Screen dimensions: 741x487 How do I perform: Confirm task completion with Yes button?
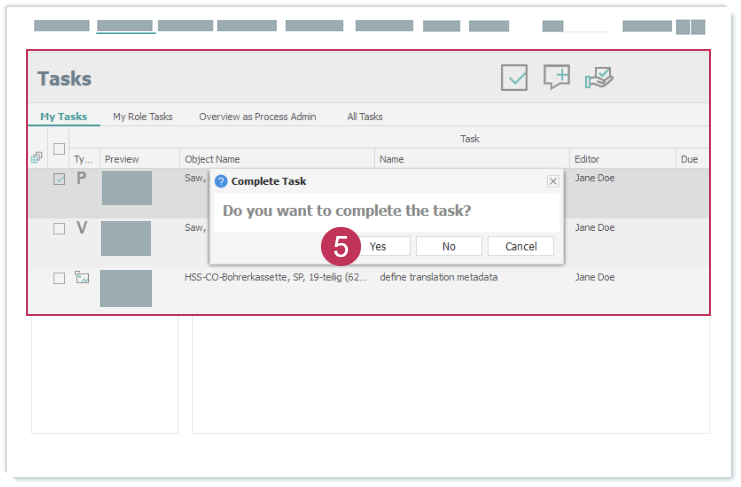(377, 246)
